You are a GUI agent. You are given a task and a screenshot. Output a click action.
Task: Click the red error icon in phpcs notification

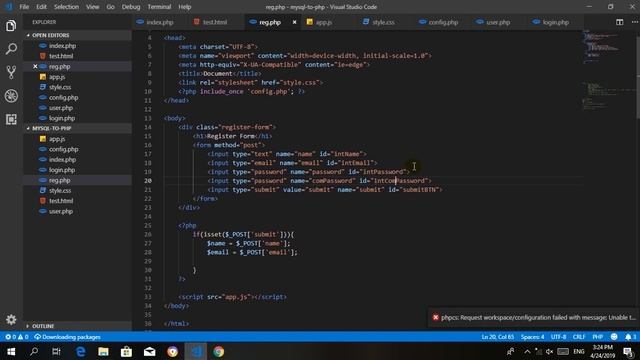pyautogui.click(x=436, y=317)
